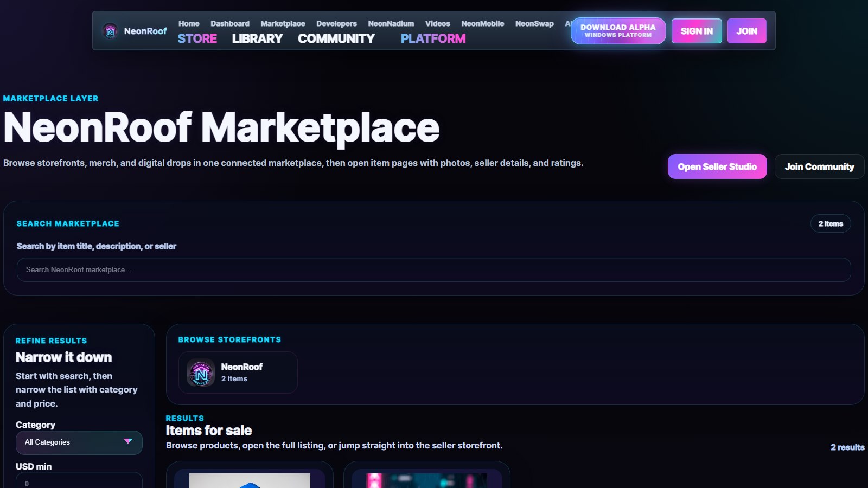Click the 2 results count text
This screenshot has width=868, height=488.
tap(847, 447)
